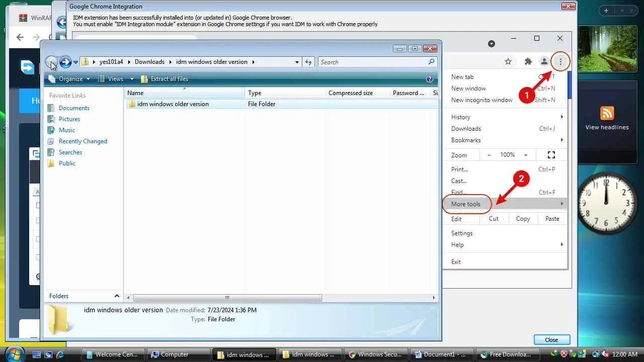Select Cast in Chrome menu
This screenshot has height=362, width=644.
[x=505, y=181]
